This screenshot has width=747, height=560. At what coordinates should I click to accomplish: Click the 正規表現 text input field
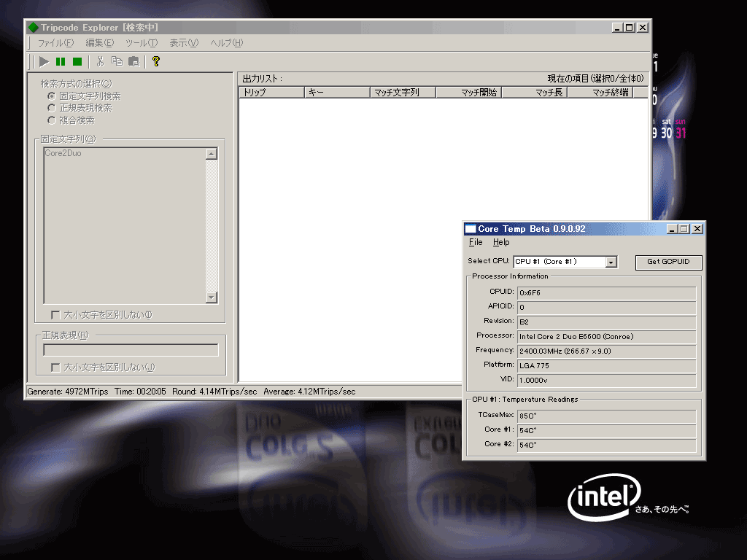tap(131, 350)
